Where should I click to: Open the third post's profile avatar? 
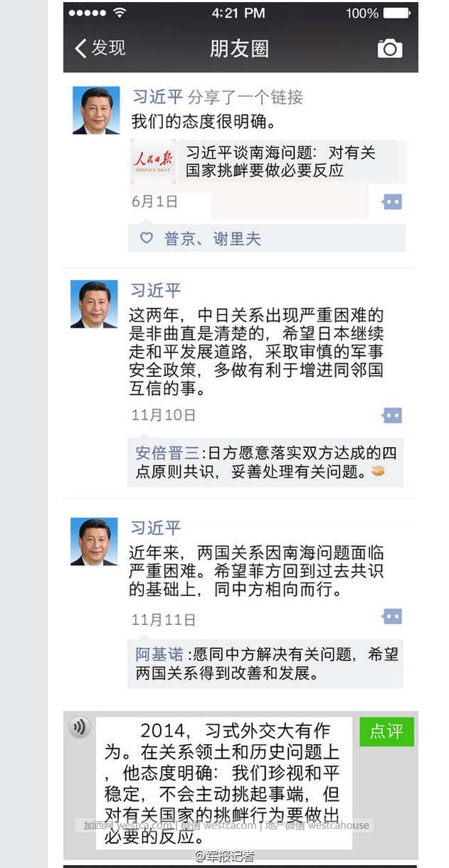(x=94, y=542)
